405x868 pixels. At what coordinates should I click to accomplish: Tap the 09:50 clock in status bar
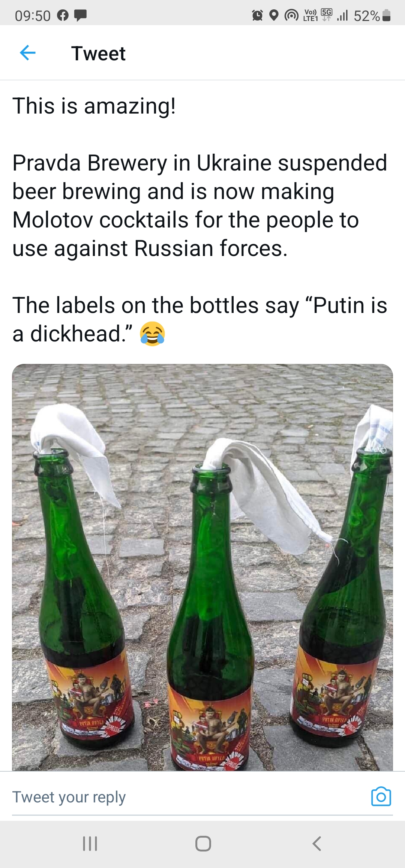point(33,16)
